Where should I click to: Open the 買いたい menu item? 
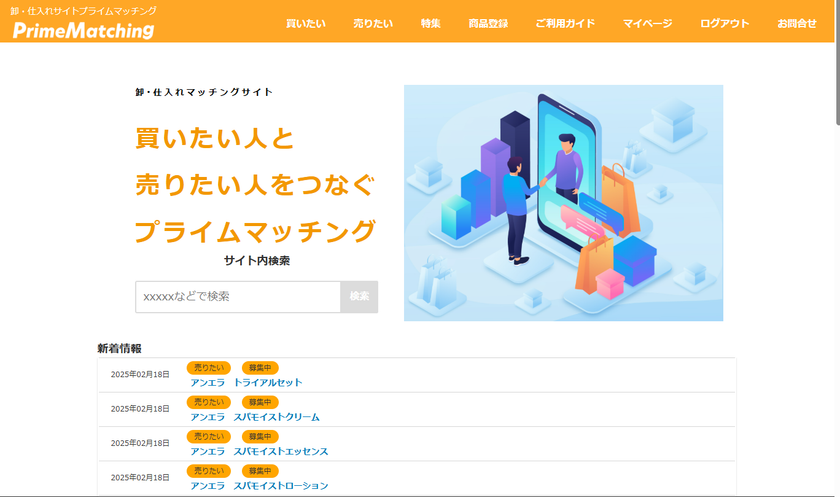click(305, 24)
